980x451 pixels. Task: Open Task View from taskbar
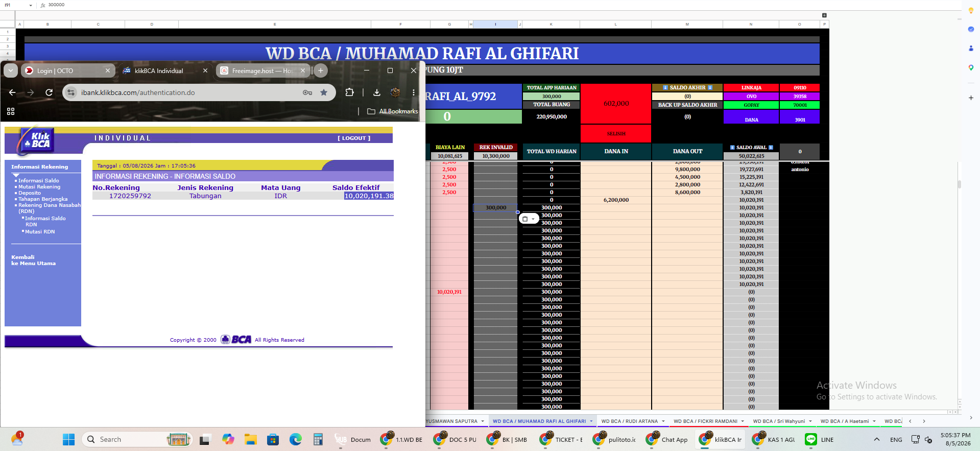pos(205,439)
